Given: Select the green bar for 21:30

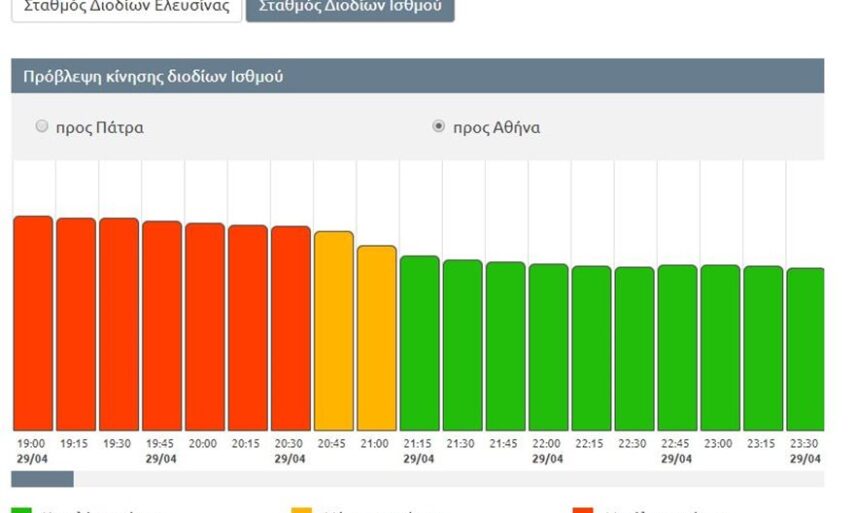Looking at the screenshot, I should 463,345.
